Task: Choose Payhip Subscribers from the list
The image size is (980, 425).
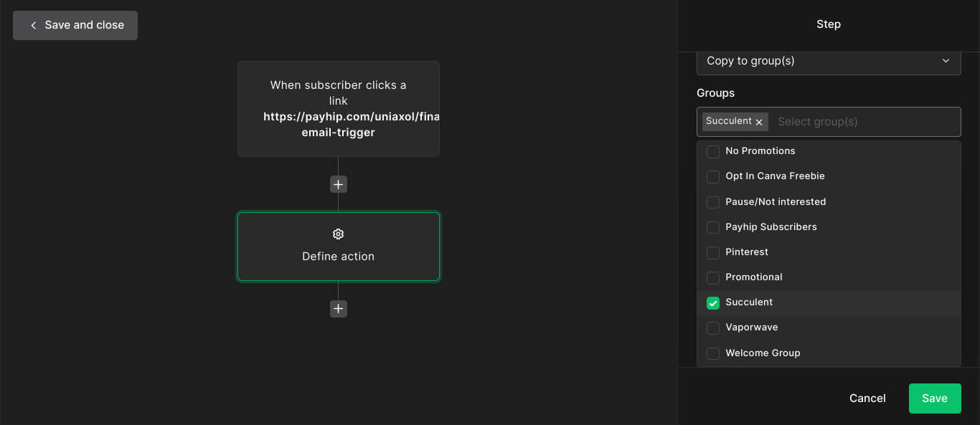Action: [x=771, y=227]
